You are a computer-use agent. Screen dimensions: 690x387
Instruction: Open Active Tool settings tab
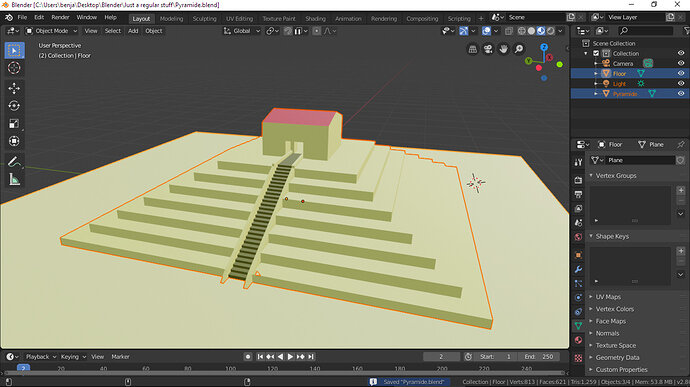point(578,162)
